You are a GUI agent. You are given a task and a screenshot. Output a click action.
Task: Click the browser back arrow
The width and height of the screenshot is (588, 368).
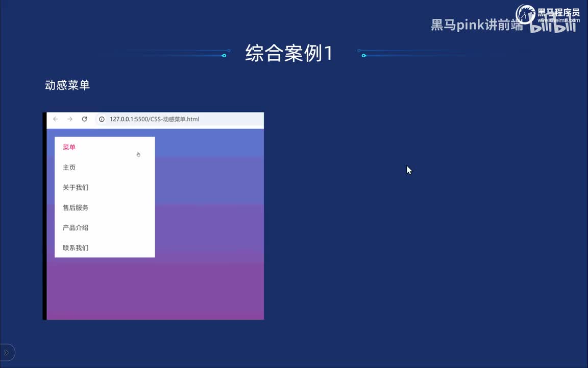(56, 119)
